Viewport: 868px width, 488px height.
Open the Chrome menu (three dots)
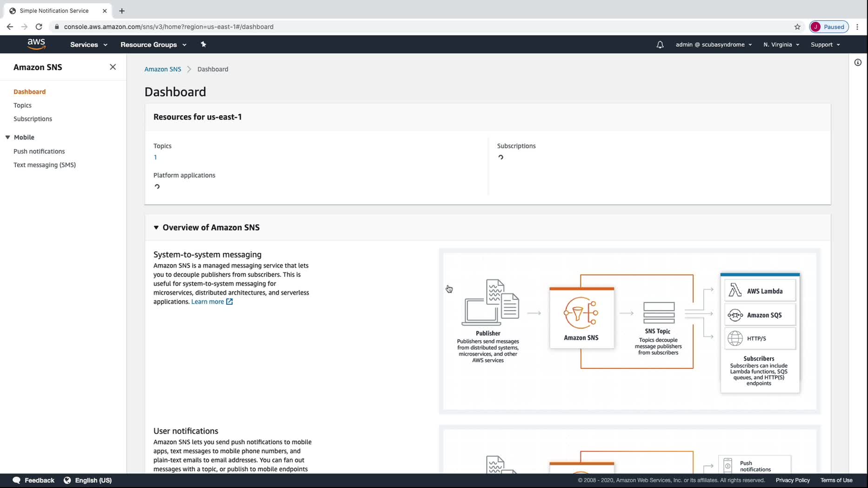[857, 27]
